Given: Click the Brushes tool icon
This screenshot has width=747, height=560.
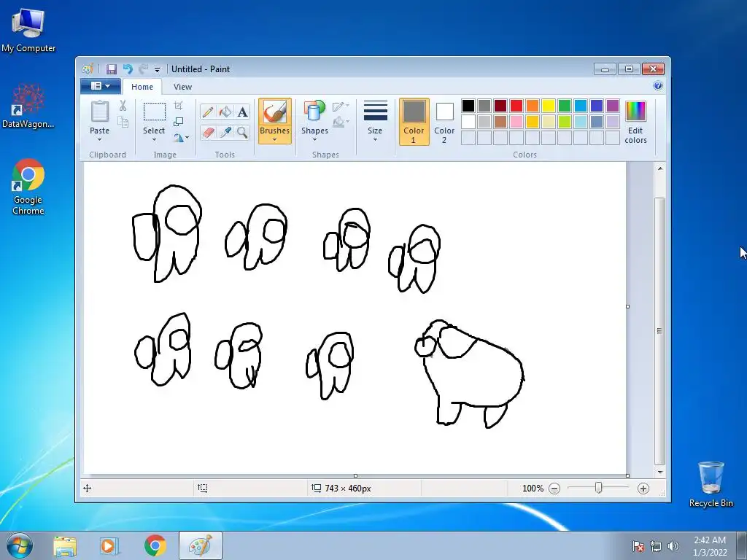Looking at the screenshot, I should 275,112.
